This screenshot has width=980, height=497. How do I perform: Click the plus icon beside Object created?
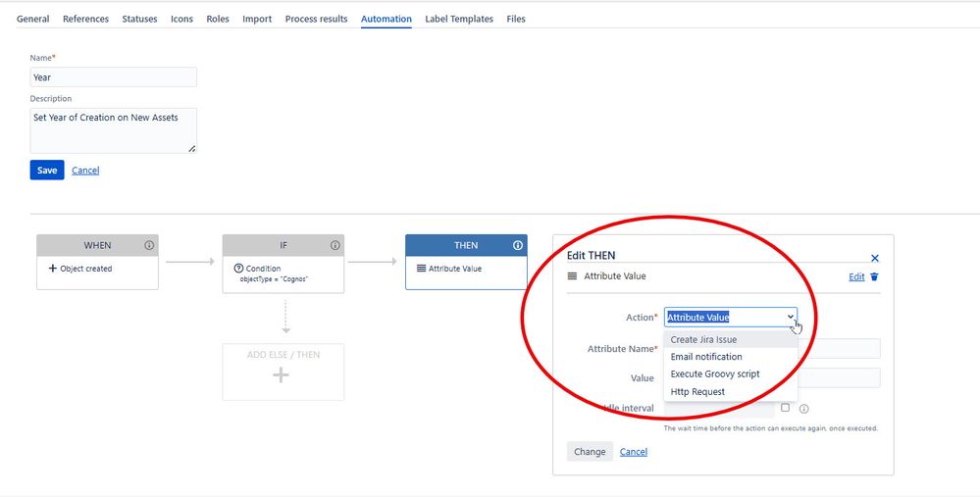(53, 268)
